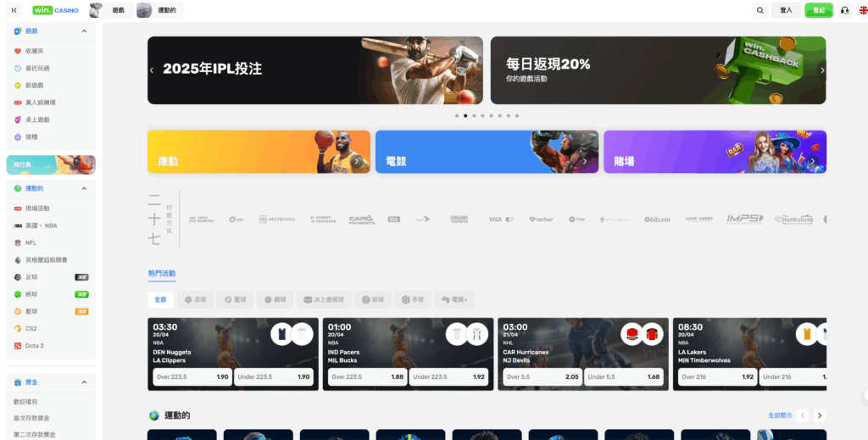
Task: Select the 足球 filter tab
Action: click(196, 300)
